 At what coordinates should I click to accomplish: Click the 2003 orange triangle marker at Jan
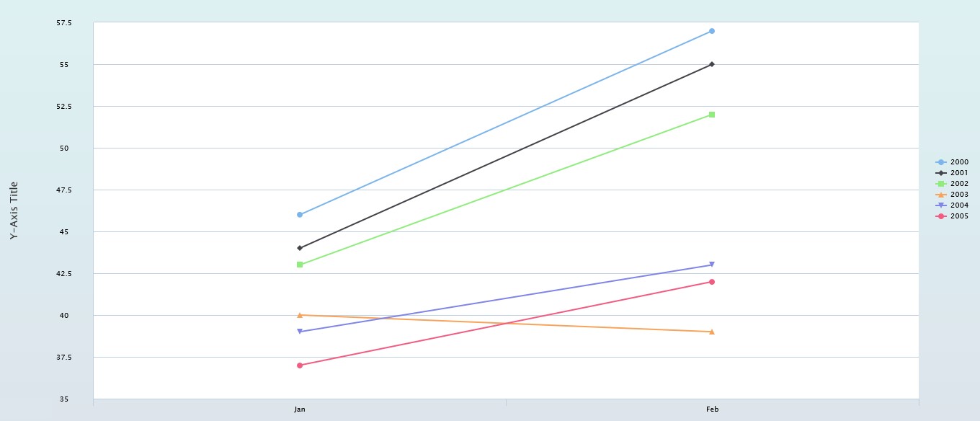(300, 315)
